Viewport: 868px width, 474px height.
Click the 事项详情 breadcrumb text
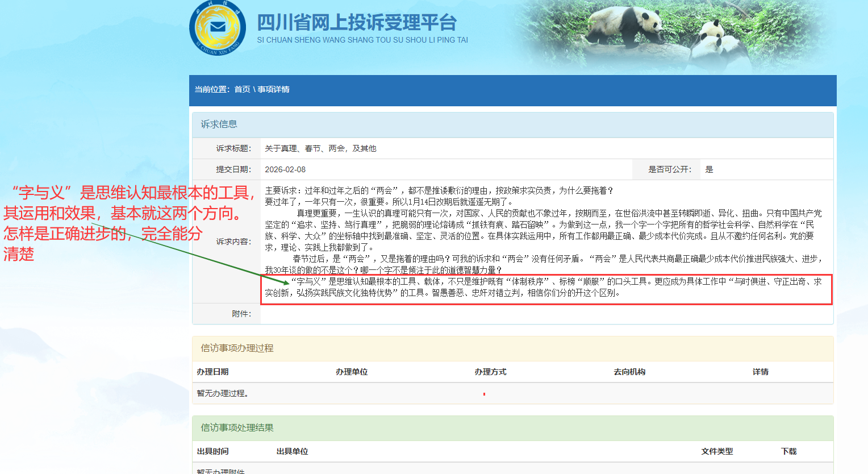tap(273, 89)
